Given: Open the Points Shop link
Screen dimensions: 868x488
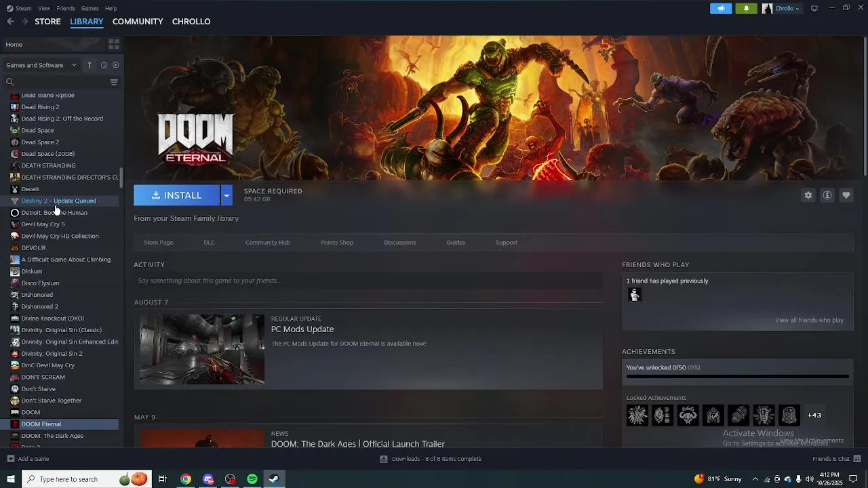Looking at the screenshot, I should [337, 243].
